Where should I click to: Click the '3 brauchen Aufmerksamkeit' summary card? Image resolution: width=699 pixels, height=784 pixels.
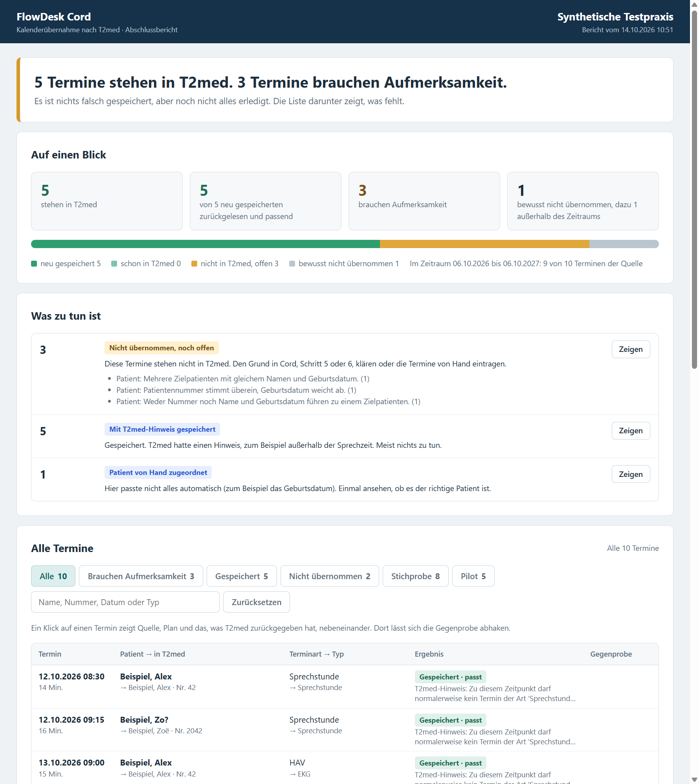click(x=424, y=201)
